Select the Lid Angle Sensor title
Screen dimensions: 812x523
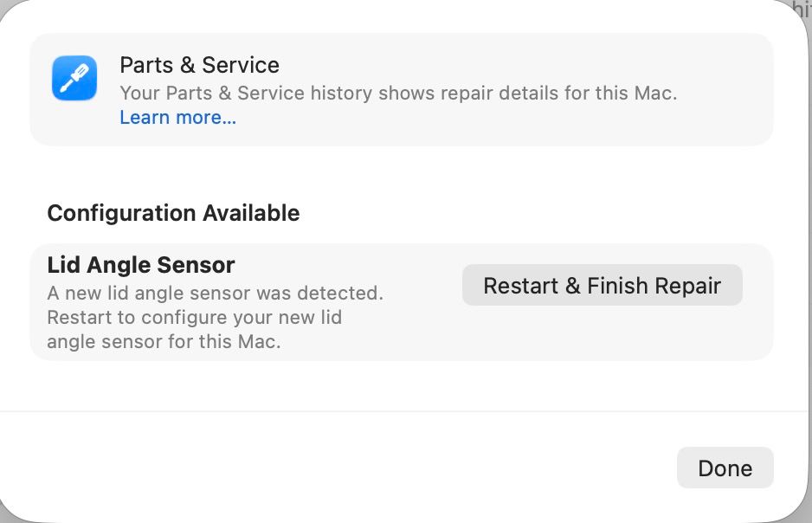click(141, 265)
